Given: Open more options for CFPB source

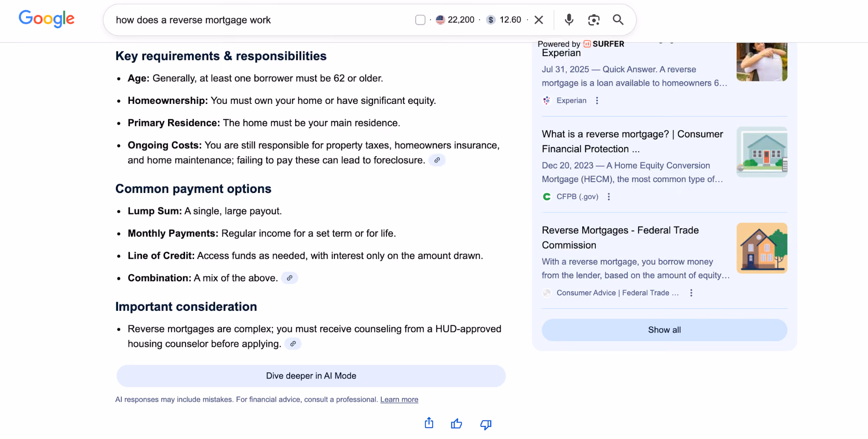Looking at the screenshot, I should point(609,196).
